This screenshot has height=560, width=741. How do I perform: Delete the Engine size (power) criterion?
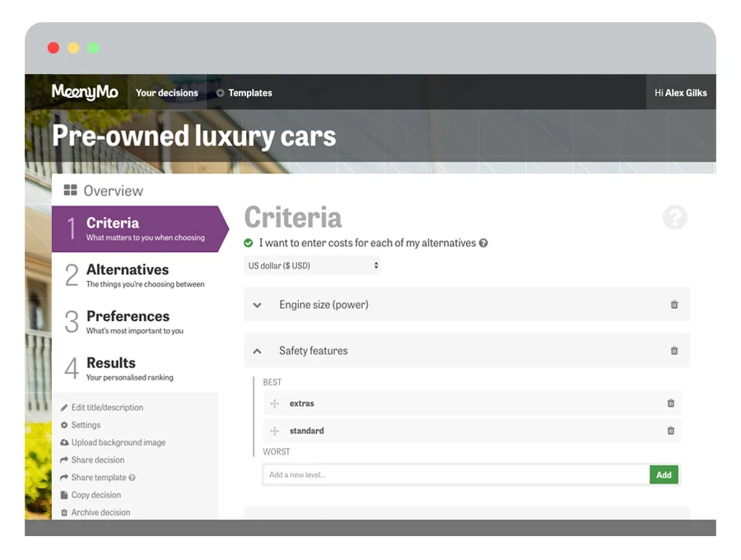coord(673,305)
